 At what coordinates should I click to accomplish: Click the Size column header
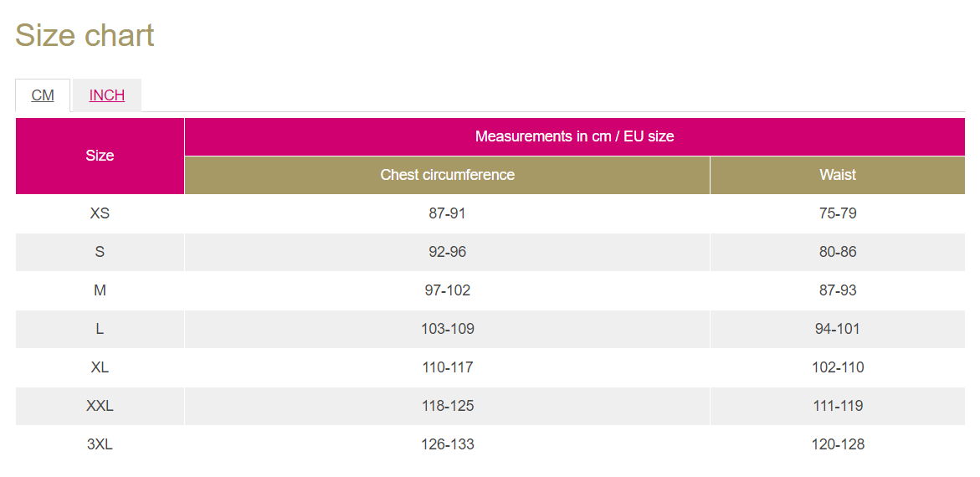pos(100,156)
